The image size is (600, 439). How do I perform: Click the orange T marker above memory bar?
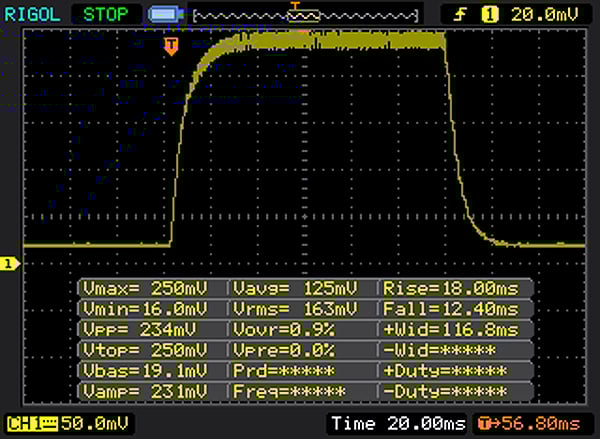pos(295,5)
